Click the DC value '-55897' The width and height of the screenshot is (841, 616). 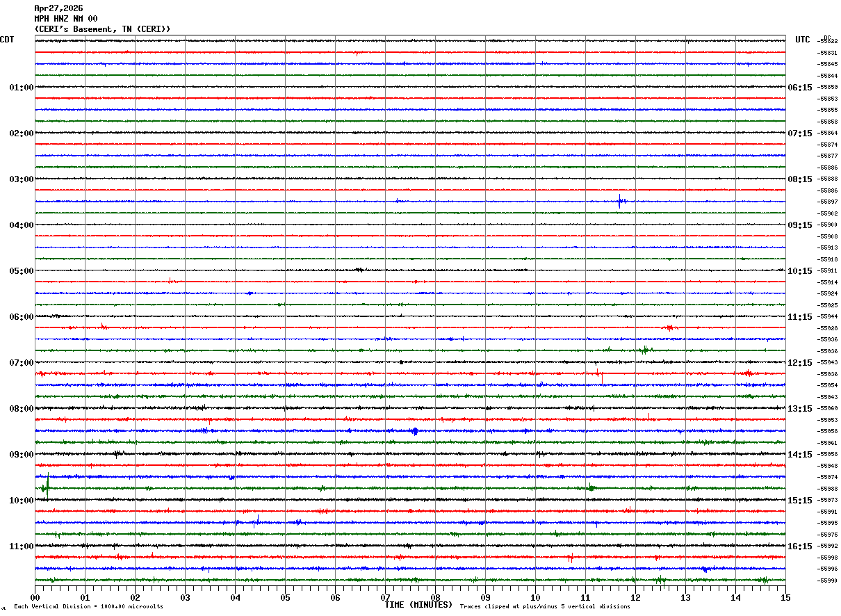828,202
